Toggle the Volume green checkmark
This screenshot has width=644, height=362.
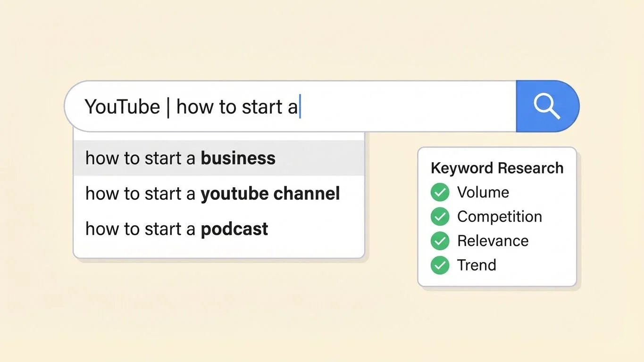click(440, 192)
